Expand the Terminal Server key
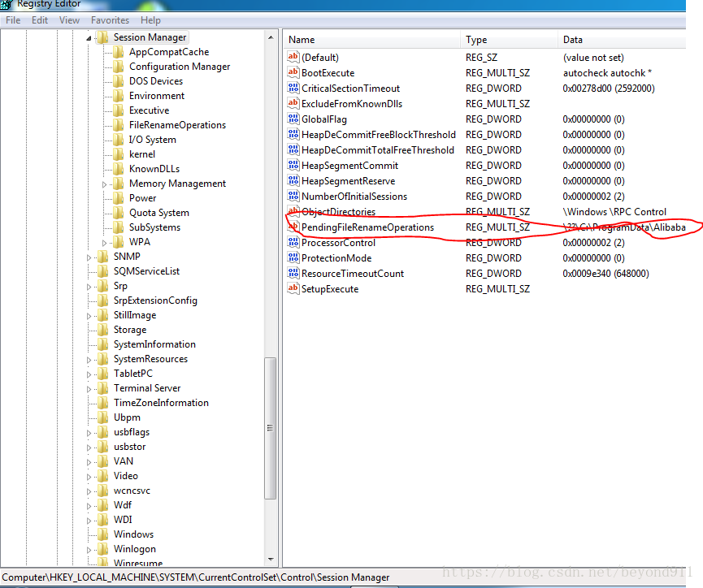703x588 pixels. (89, 389)
